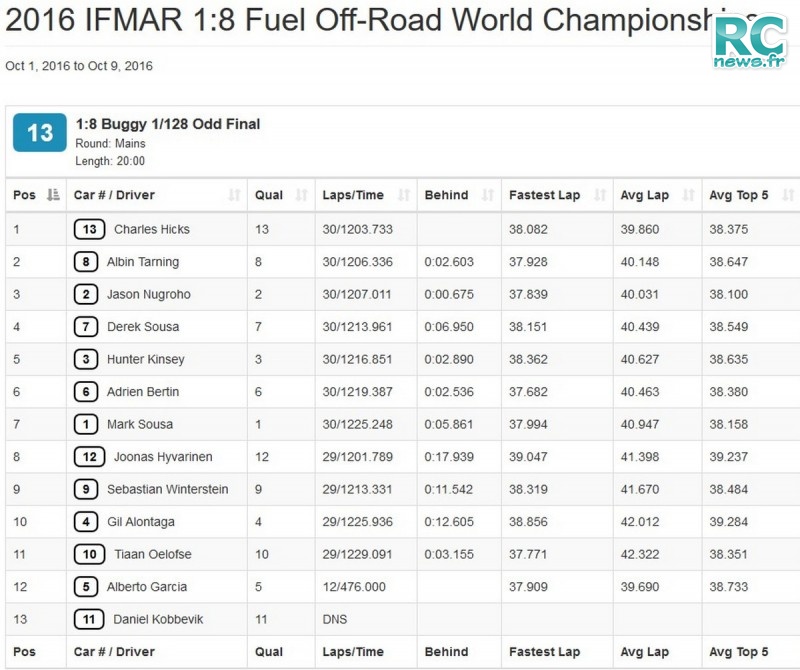Click the Fastest Lap column header
The width and height of the screenshot is (800, 670).
pos(544,195)
